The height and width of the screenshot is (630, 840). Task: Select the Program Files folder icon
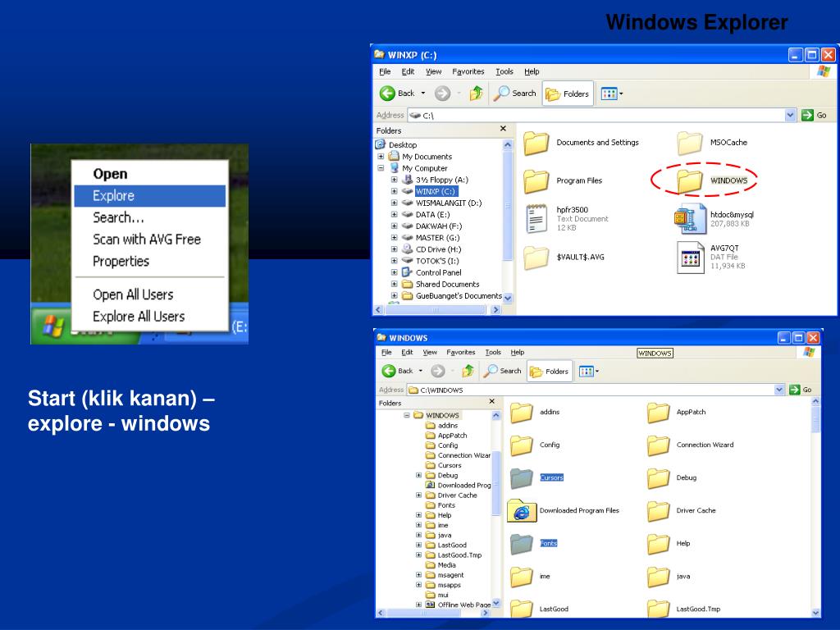(536, 181)
